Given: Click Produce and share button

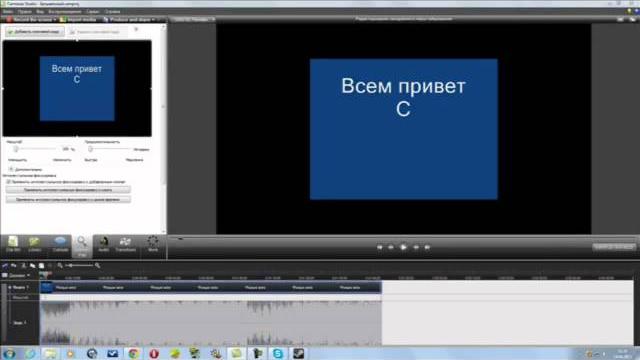Looking at the screenshot, I should 127,19.
